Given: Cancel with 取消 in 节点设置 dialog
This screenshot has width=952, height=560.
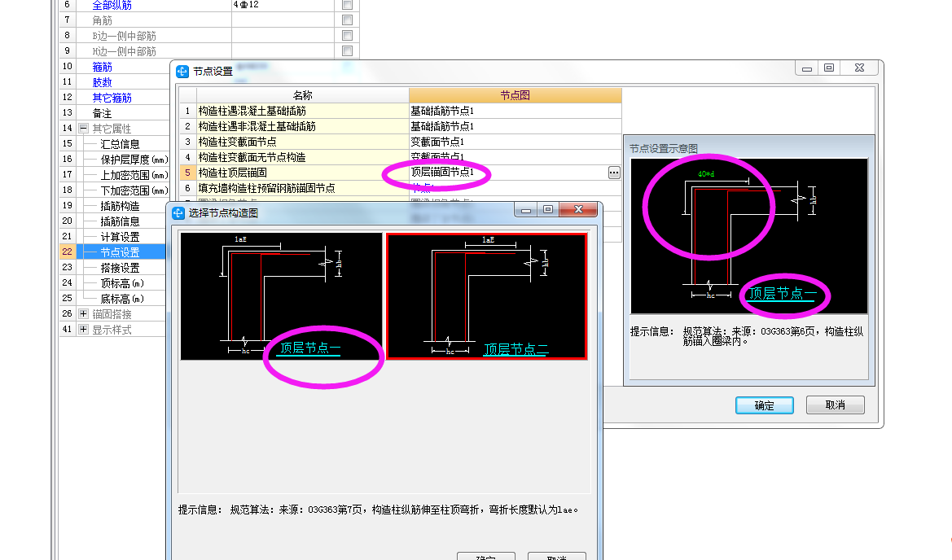Looking at the screenshot, I should coord(836,405).
